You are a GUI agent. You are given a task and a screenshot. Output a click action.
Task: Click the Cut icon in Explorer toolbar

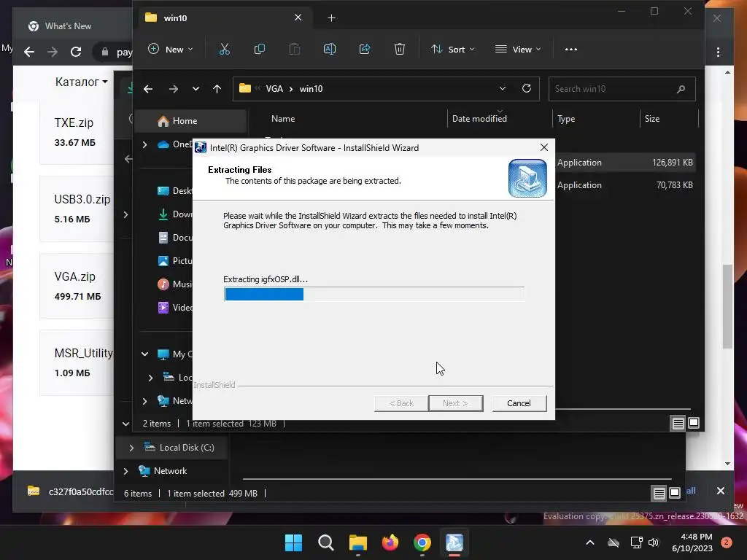pyautogui.click(x=225, y=49)
